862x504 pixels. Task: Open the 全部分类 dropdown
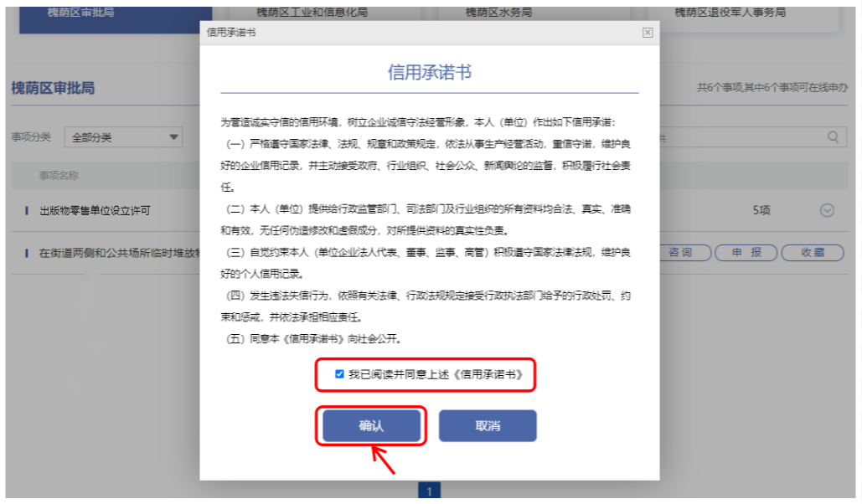pos(123,136)
